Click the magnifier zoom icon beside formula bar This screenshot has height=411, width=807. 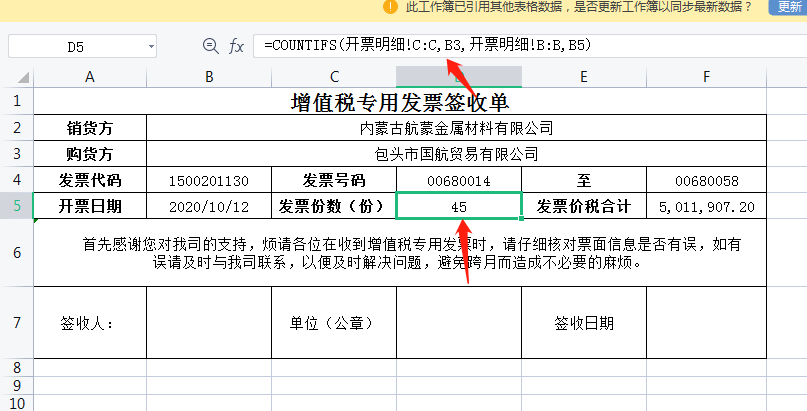tap(210, 46)
